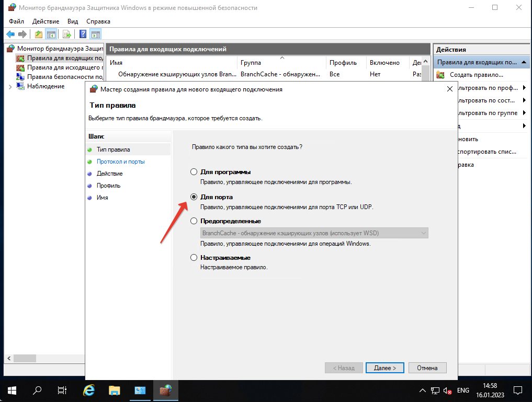Viewport: 532px width, 402px height.
Task: Open the BranchCache predefined rules dropdown
Action: click(x=314, y=233)
